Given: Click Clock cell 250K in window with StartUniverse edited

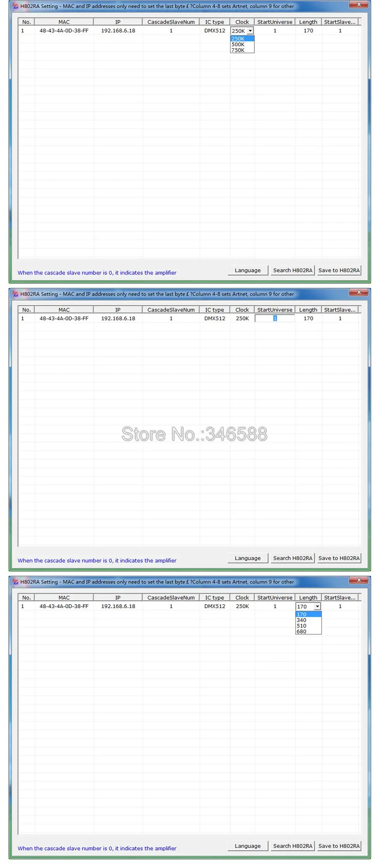Looking at the screenshot, I should point(242,318).
